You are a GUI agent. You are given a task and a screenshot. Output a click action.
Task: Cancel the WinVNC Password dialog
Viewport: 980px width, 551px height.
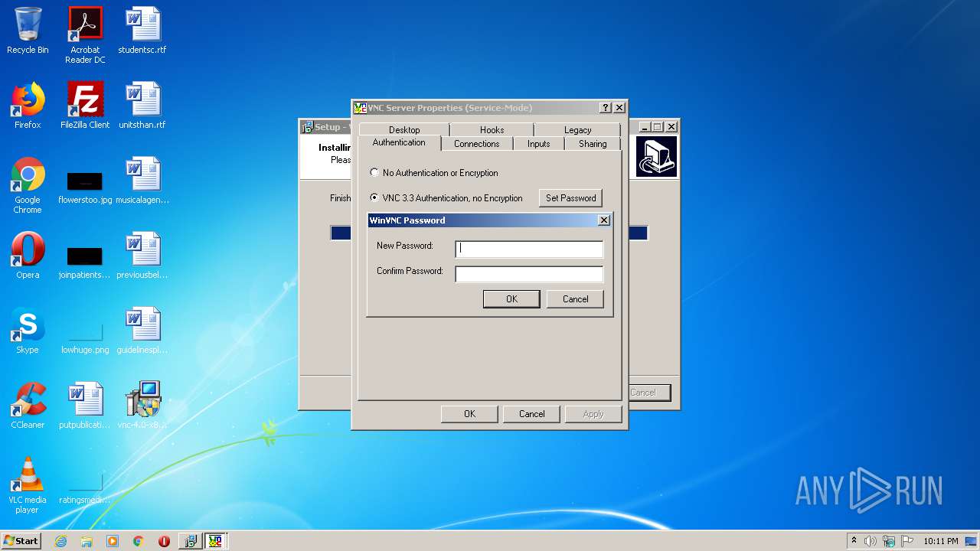[575, 299]
